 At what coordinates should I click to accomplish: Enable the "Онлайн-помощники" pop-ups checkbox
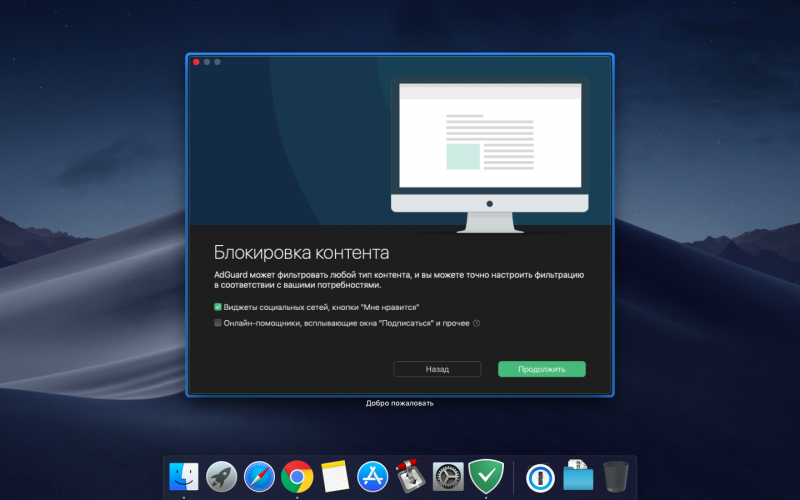tap(218, 323)
